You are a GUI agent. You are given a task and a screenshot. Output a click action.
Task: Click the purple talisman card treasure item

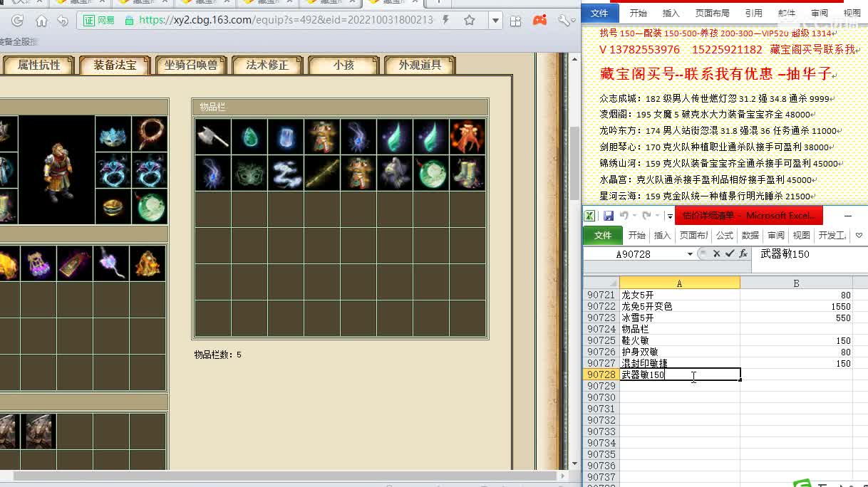[75, 263]
